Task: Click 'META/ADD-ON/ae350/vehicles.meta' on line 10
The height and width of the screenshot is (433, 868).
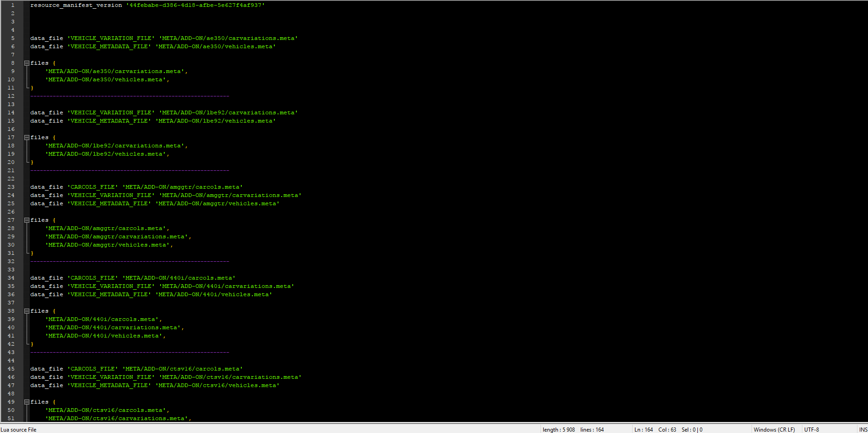Action: click(106, 79)
